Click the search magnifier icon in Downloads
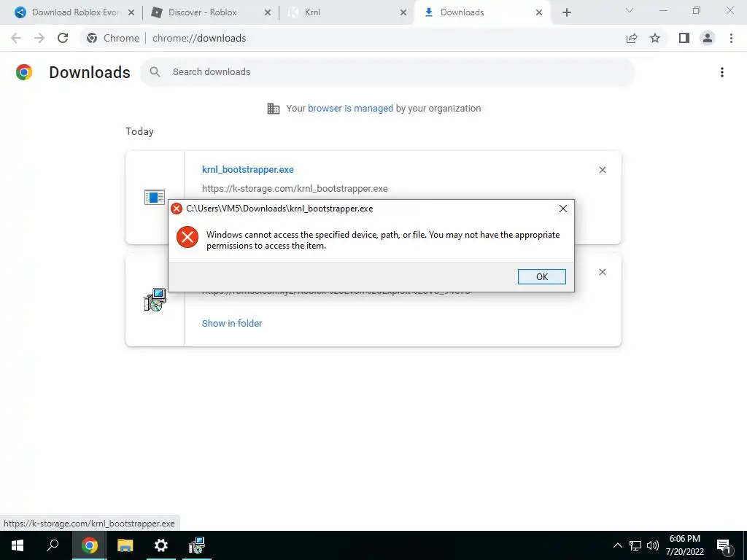The image size is (747, 560). tap(155, 72)
